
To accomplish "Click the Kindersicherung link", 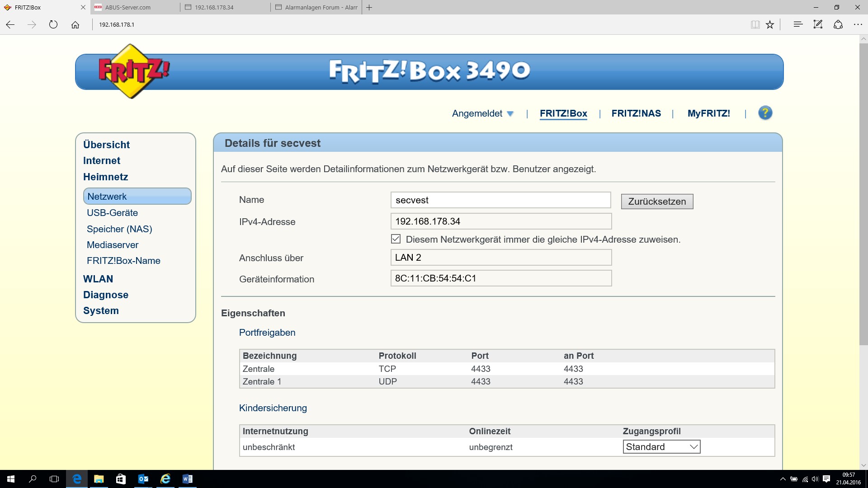I will (273, 408).
